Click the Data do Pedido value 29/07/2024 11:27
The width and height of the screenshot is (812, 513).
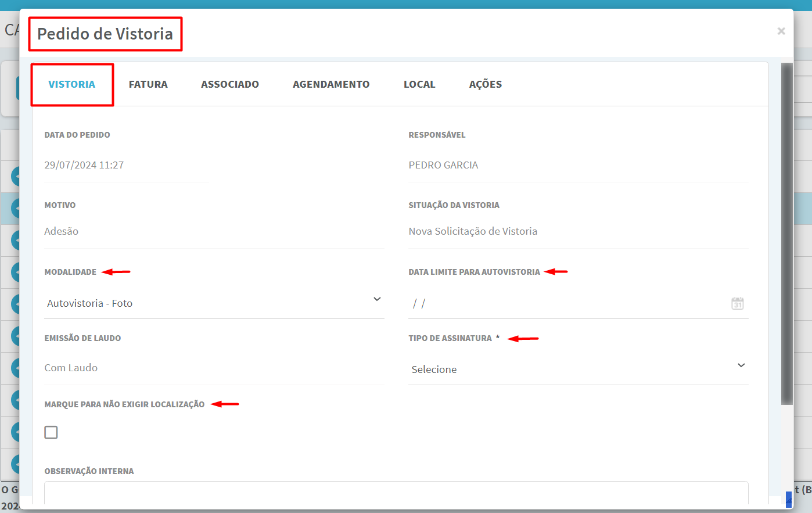coord(84,165)
